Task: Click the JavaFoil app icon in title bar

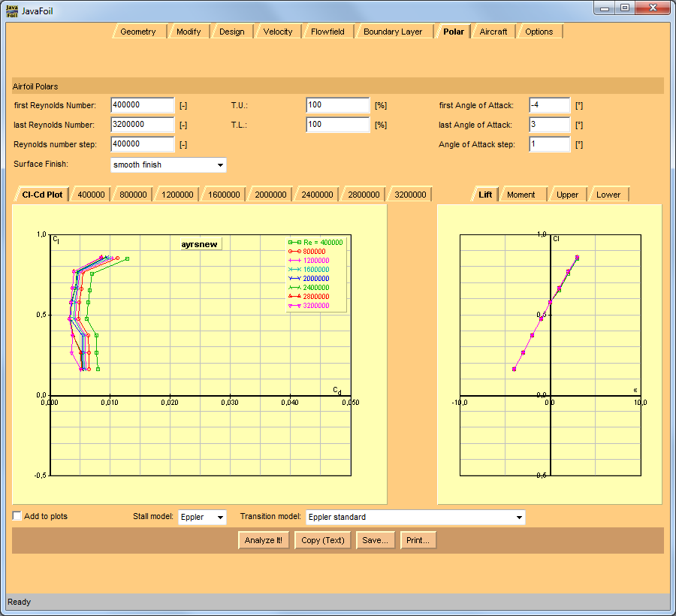Action: click(x=12, y=11)
